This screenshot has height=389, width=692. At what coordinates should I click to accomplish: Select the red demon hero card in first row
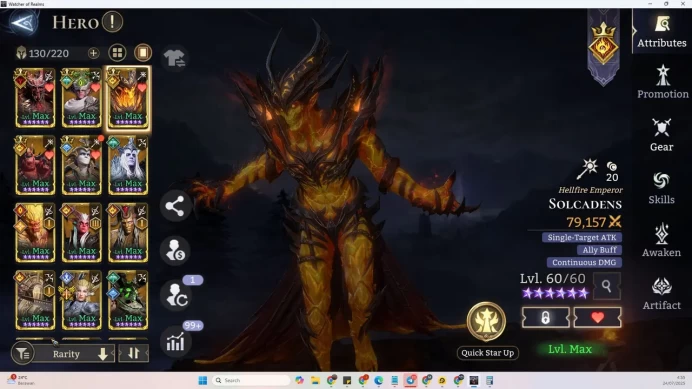[35, 98]
